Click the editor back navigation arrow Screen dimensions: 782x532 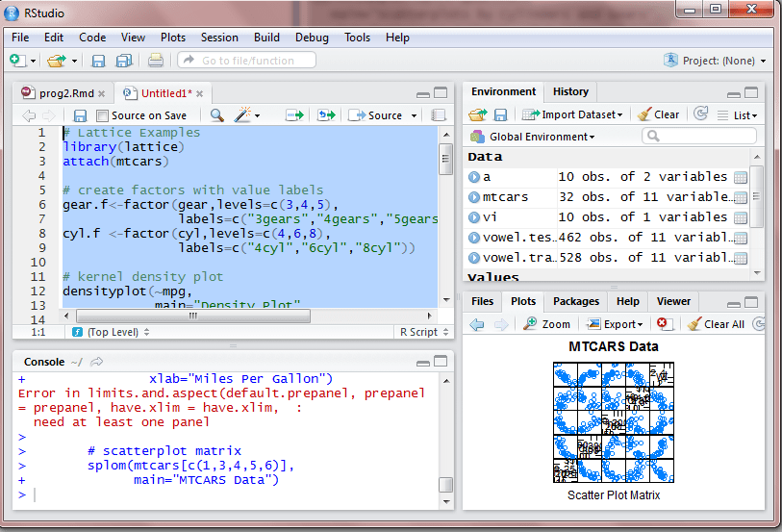click(29, 115)
